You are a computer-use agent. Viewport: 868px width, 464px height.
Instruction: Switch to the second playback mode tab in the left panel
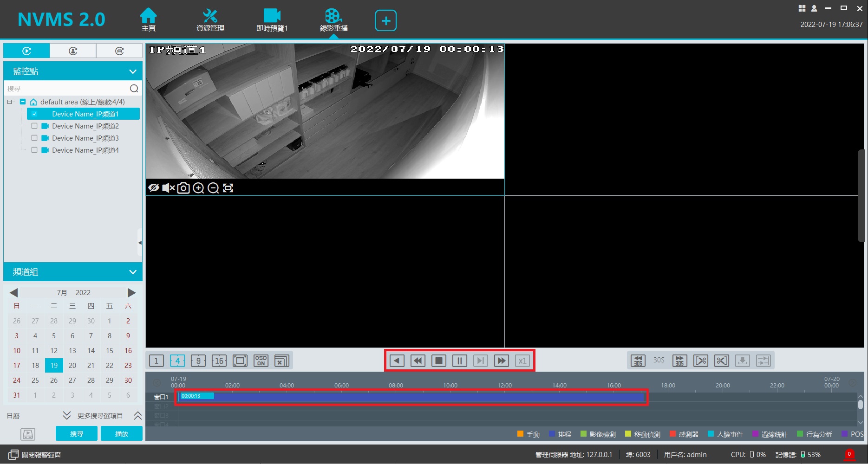[73, 51]
